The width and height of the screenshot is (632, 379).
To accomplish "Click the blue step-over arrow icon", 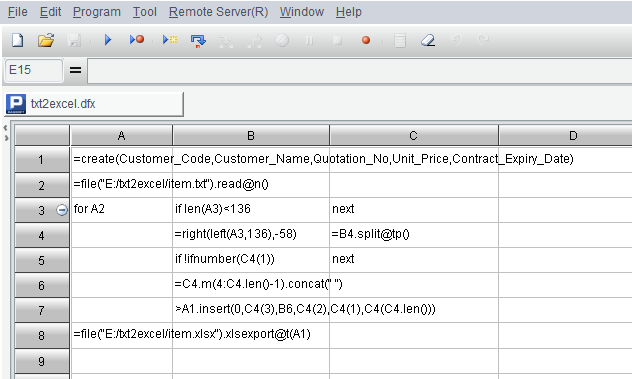I will 198,41.
